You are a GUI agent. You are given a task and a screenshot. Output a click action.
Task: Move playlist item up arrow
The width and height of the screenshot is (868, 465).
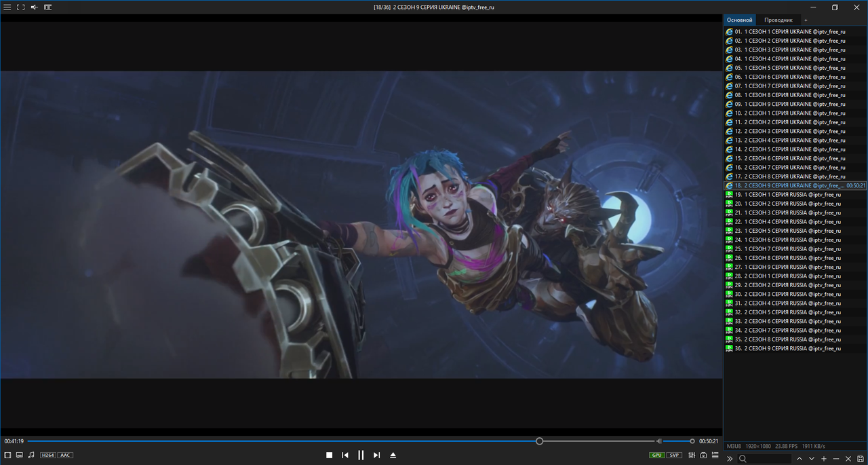click(x=800, y=459)
